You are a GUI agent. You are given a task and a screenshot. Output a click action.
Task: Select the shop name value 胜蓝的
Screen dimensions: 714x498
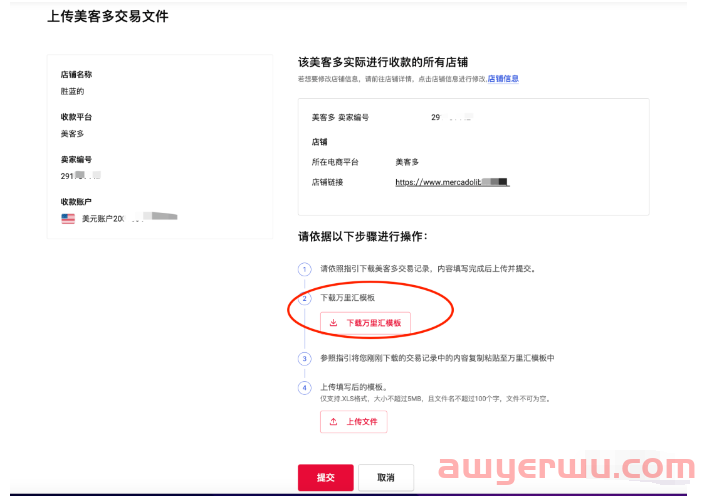pos(72,91)
